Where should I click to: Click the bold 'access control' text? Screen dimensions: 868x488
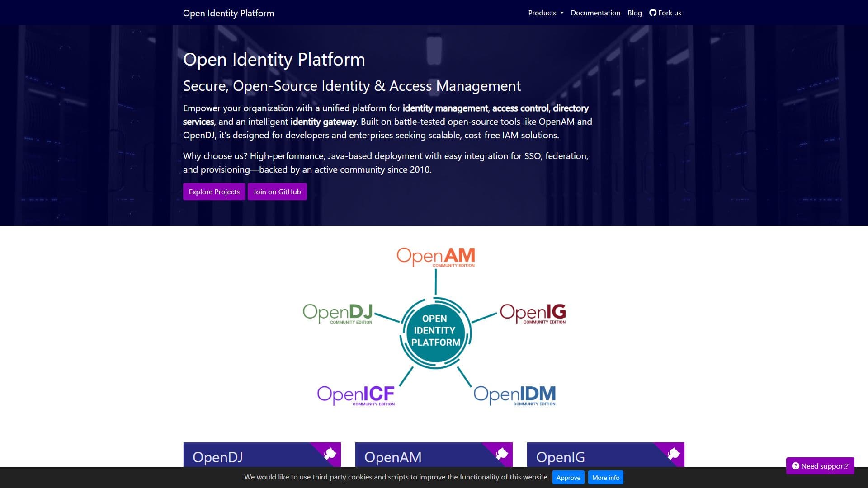tap(520, 108)
